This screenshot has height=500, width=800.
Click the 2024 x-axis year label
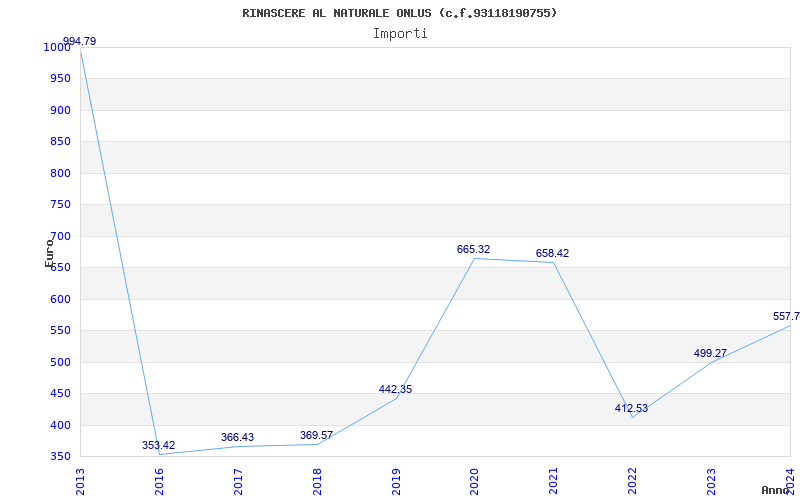(790, 482)
